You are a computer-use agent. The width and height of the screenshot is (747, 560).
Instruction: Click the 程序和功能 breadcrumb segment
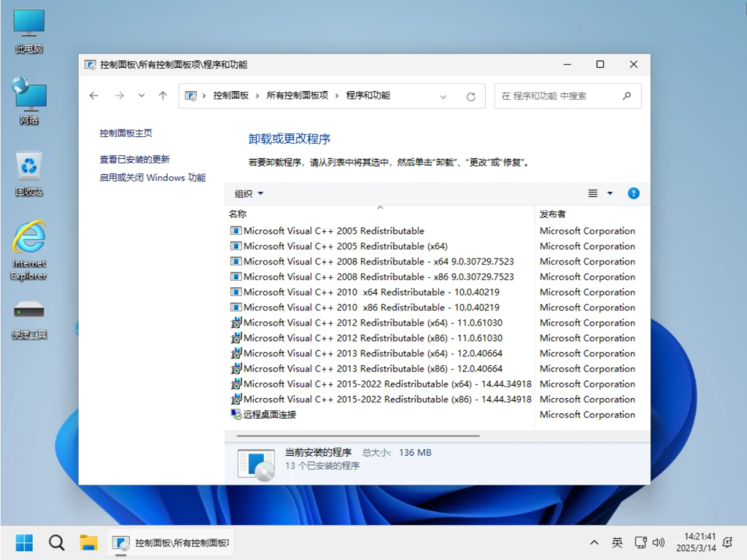point(368,96)
